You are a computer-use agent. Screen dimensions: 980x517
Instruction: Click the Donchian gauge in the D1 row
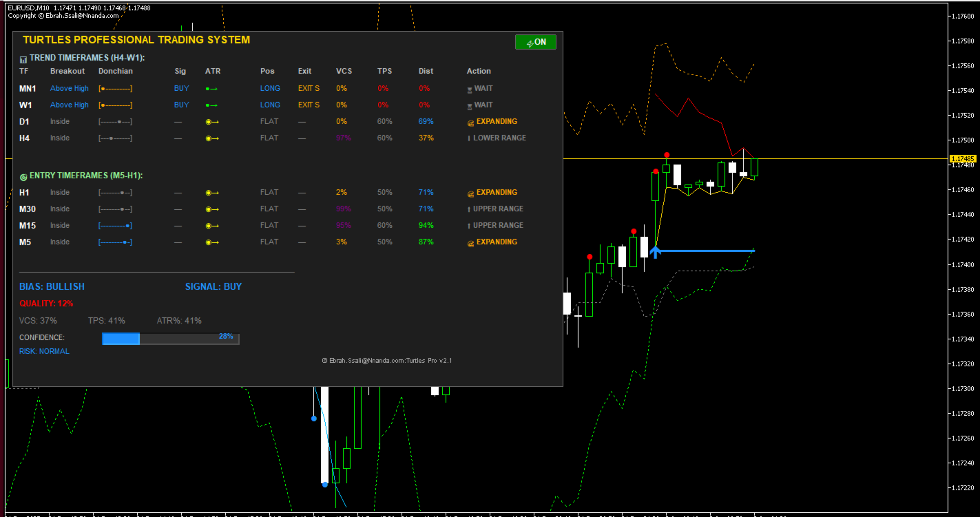pos(116,122)
